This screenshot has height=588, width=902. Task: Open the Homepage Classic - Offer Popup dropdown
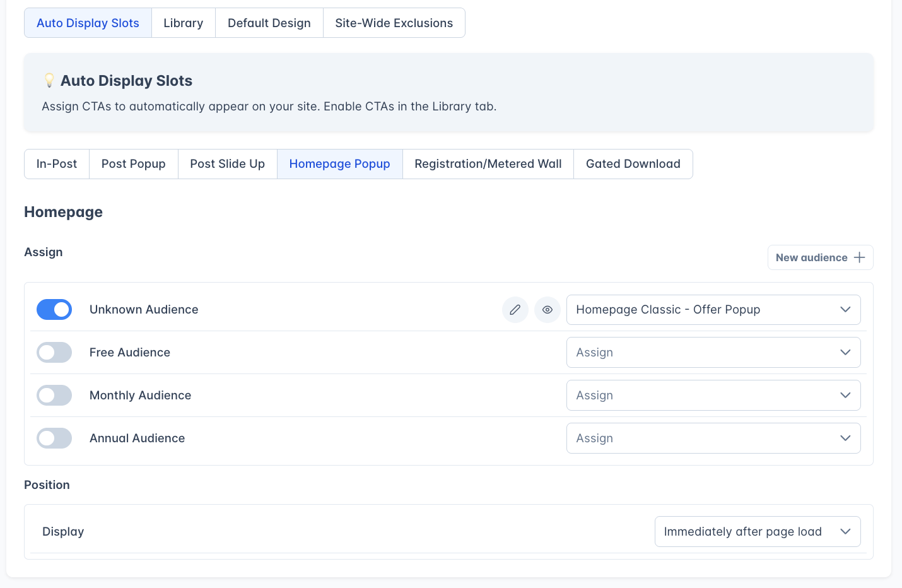click(x=713, y=310)
